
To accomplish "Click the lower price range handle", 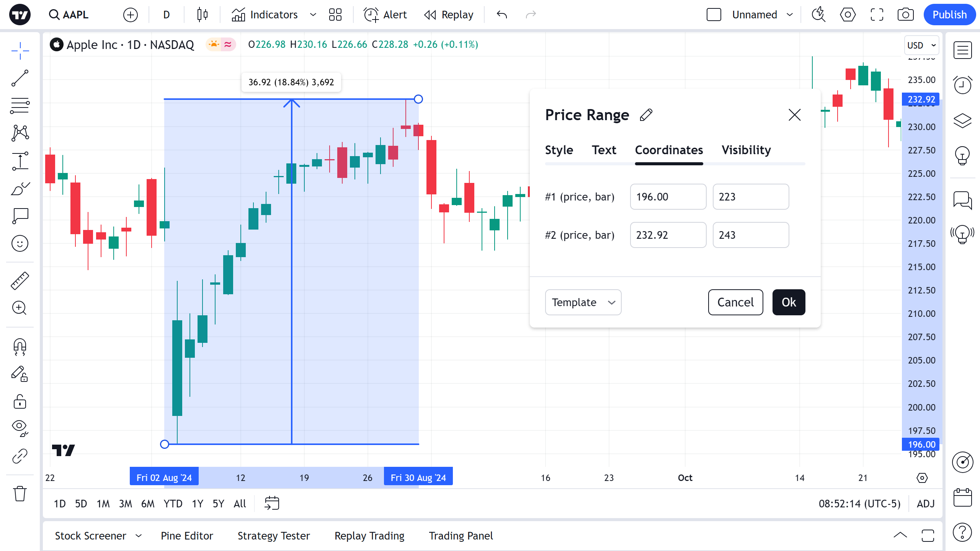I will pyautogui.click(x=165, y=444).
